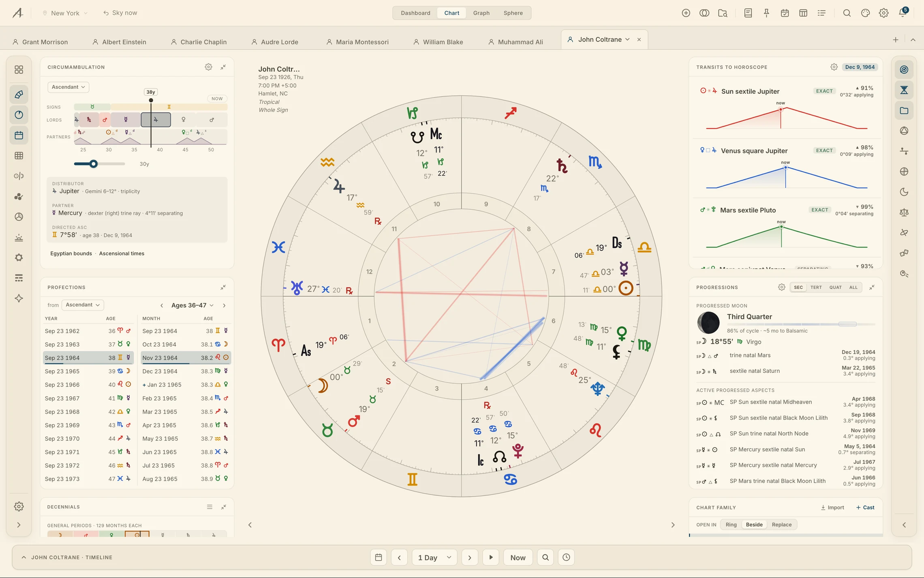Open Decennials list menu icon
The height and width of the screenshot is (578, 924).
tap(210, 507)
